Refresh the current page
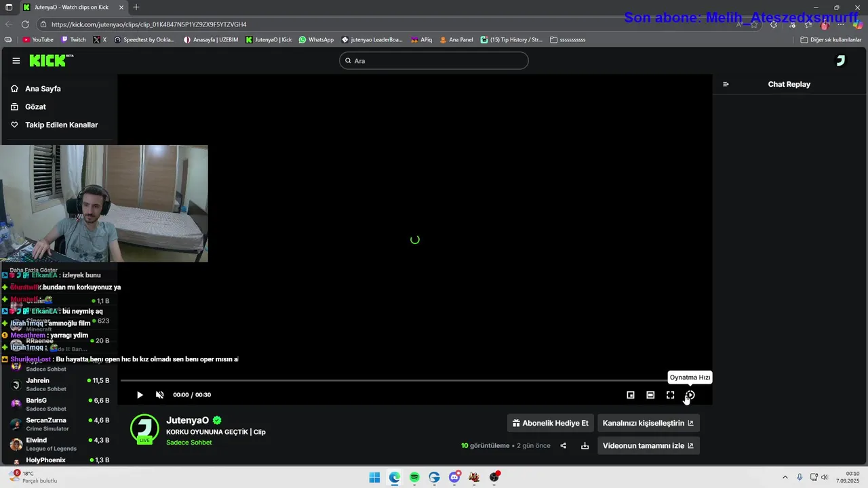868x488 pixels. pos(26,24)
